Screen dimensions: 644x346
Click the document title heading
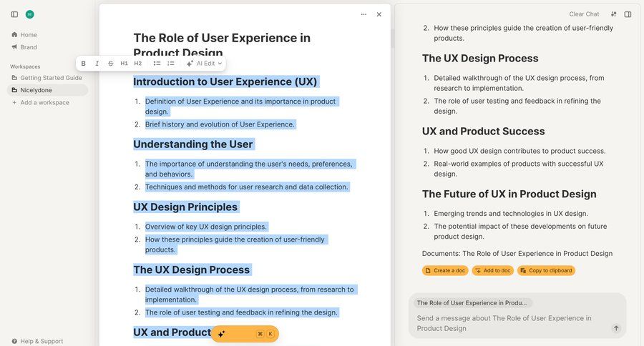point(222,45)
